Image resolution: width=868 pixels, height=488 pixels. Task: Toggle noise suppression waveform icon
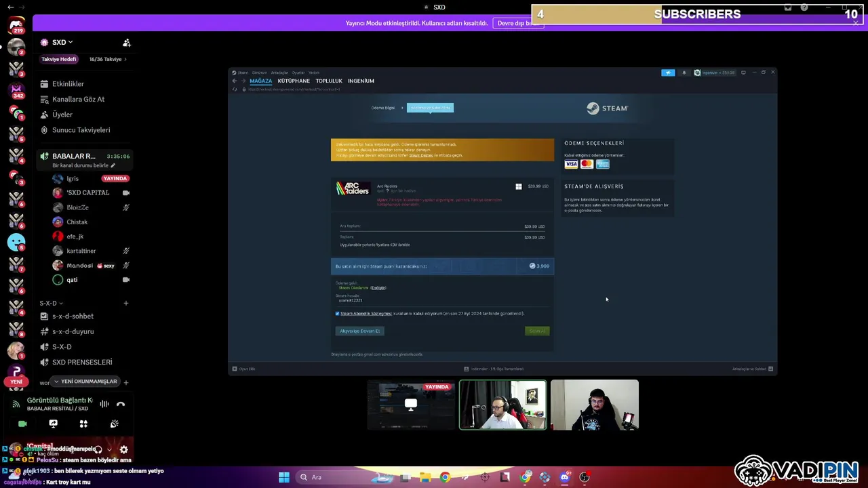pyautogui.click(x=104, y=405)
